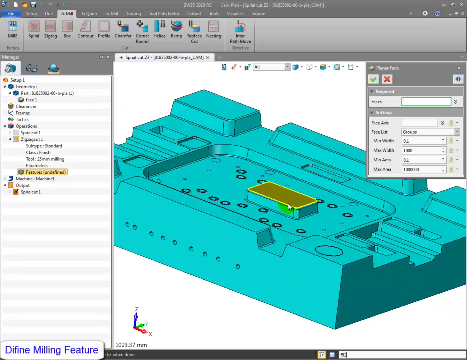Cancel Planar Face with red X
This screenshot has height=360, width=467.
(387, 79)
